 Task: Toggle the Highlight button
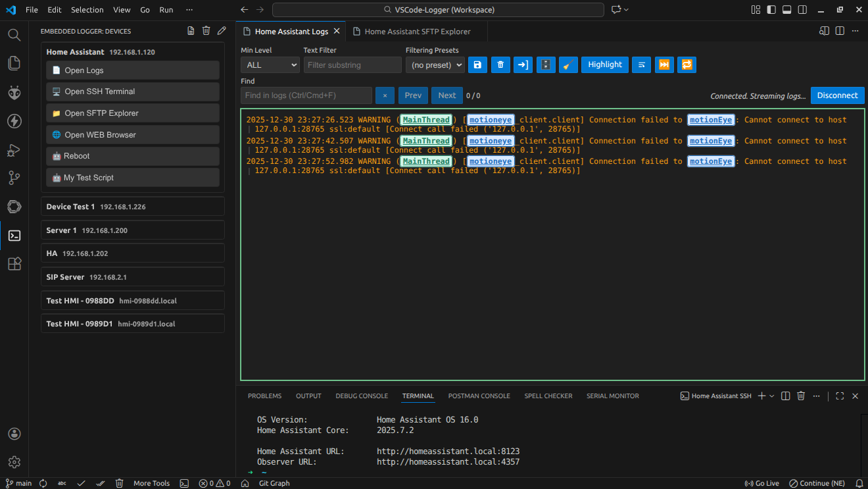pos(604,64)
